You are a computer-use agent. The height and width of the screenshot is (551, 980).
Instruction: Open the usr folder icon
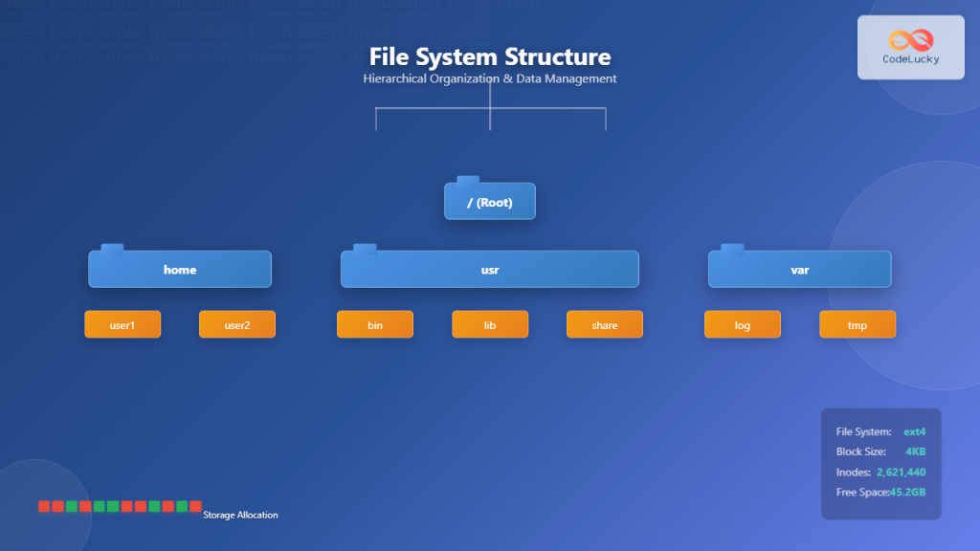(x=489, y=270)
